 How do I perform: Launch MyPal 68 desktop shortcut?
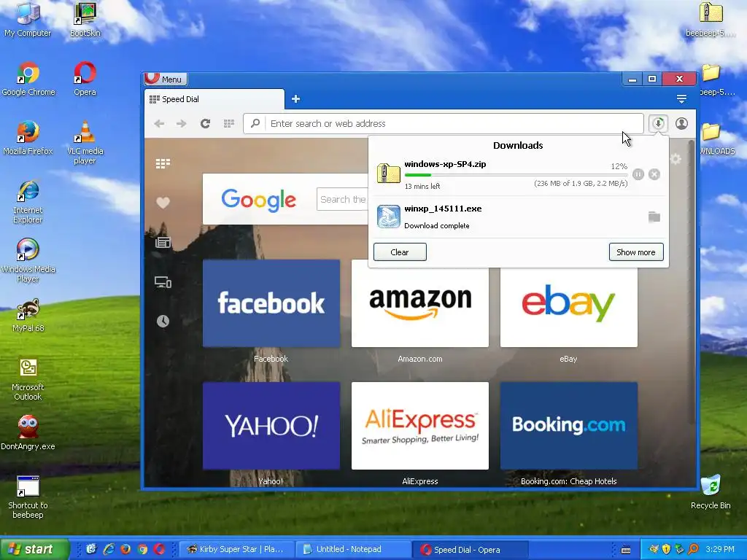[28, 315]
